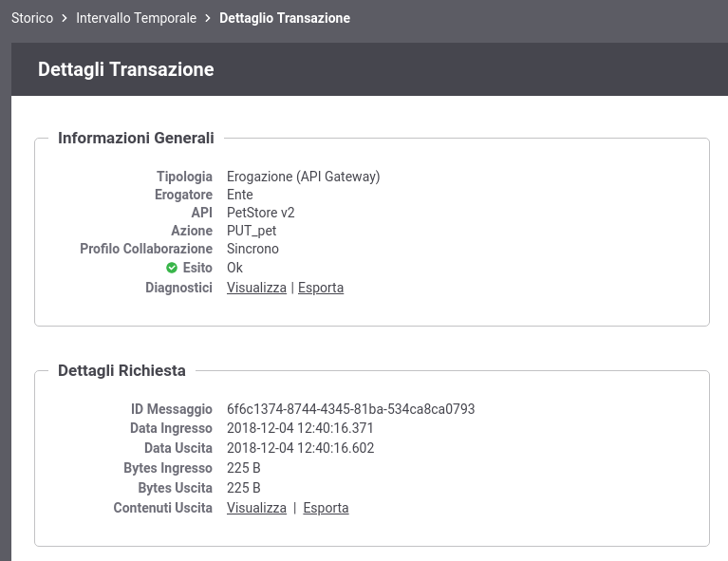Click the Bytes Ingresso 225 B value
Viewport: 728px width, 561px height.
243,468
